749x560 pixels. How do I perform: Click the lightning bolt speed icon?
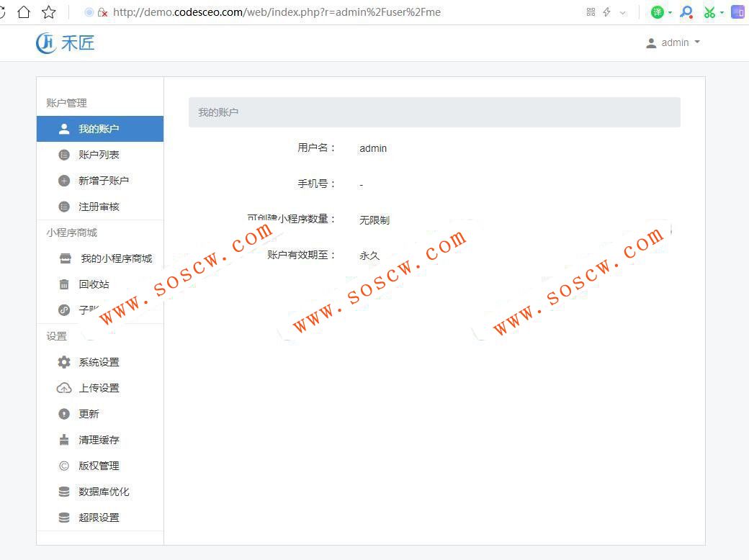tap(606, 12)
